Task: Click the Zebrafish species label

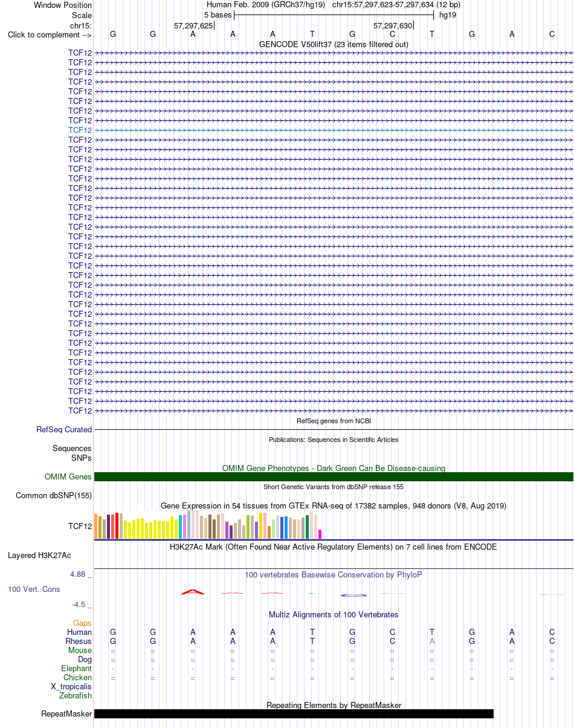Action: click(x=76, y=695)
